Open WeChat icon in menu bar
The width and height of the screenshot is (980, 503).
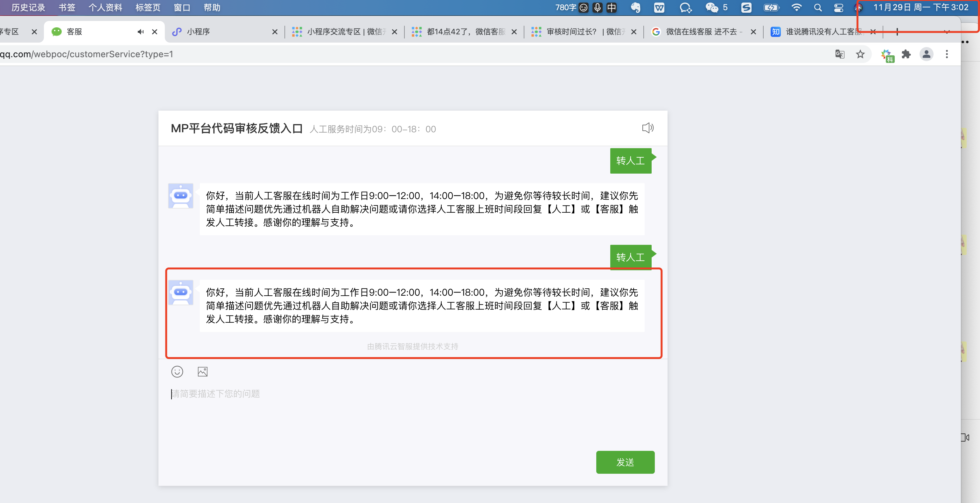pos(711,8)
